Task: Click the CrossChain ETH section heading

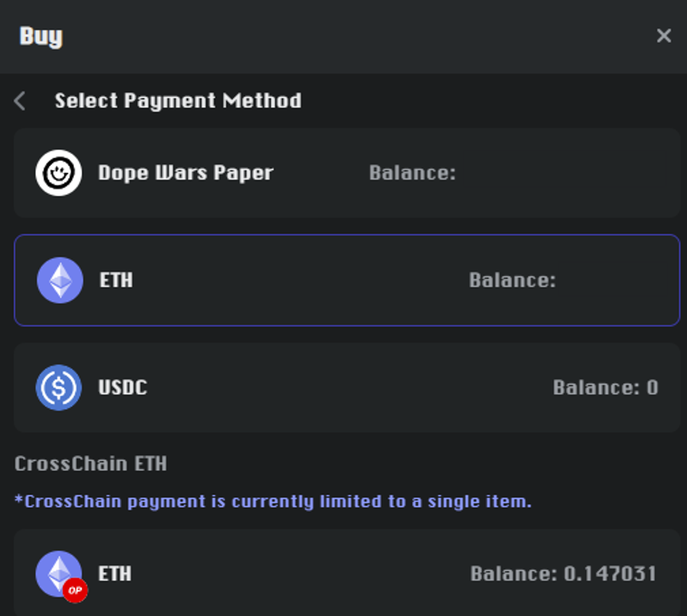Action: [91, 464]
